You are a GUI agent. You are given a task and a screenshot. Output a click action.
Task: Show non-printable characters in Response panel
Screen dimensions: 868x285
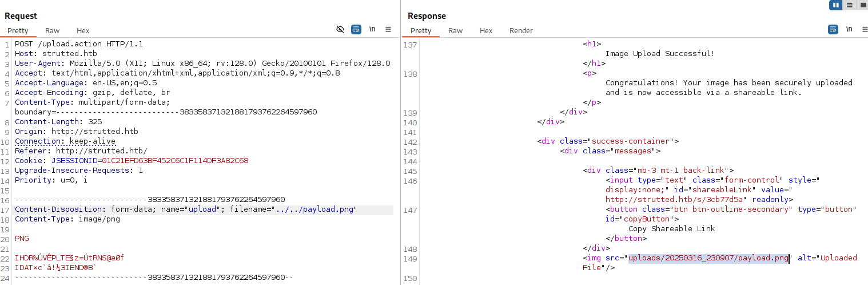click(849, 29)
